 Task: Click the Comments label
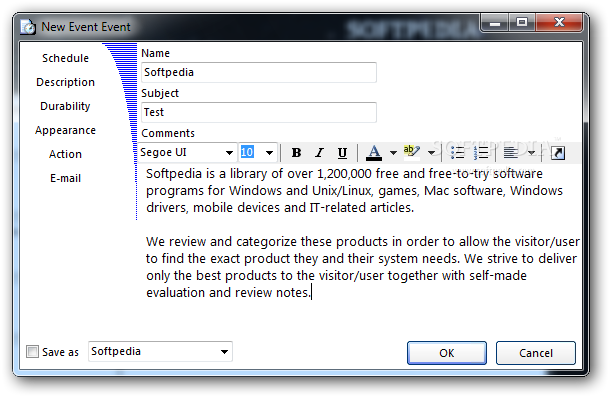[168, 133]
